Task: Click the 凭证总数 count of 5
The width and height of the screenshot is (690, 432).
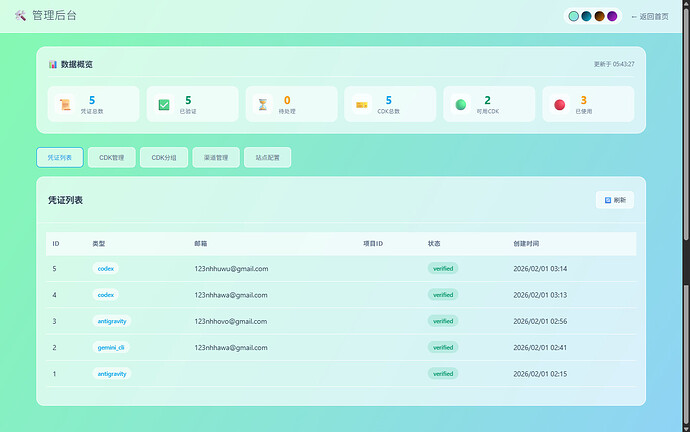Action: [x=92, y=100]
